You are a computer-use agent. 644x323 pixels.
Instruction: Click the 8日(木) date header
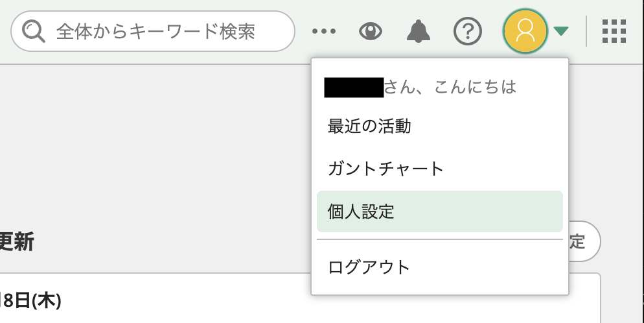coord(31,301)
